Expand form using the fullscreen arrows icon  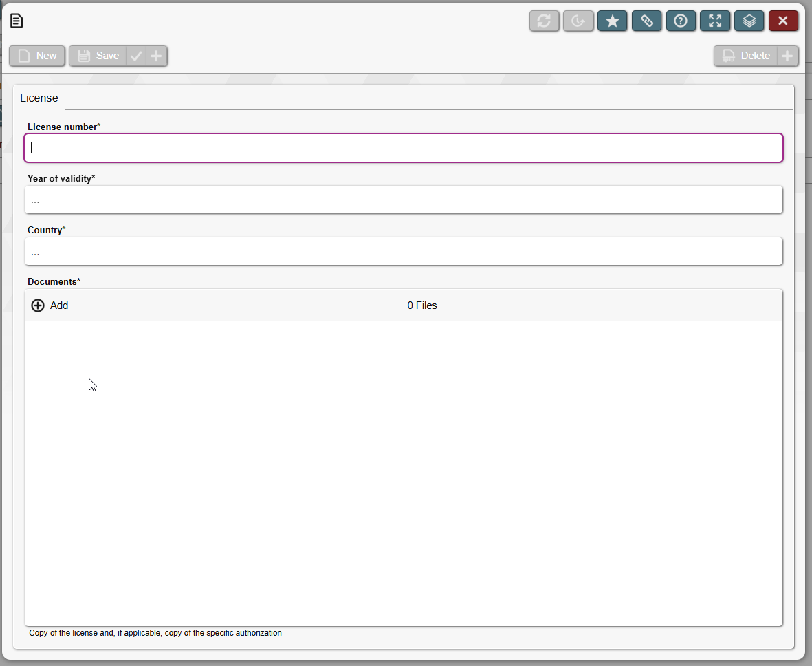pos(715,21)
